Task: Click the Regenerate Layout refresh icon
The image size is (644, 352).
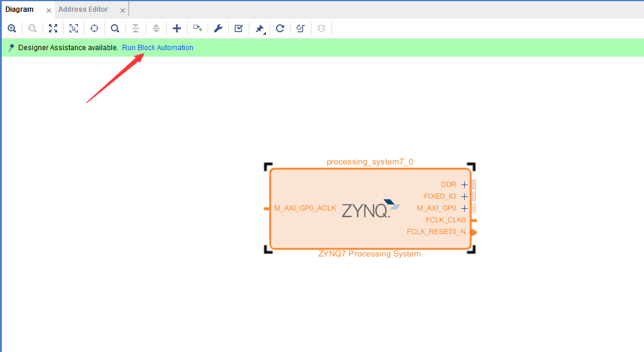Action: click(280, 28)
